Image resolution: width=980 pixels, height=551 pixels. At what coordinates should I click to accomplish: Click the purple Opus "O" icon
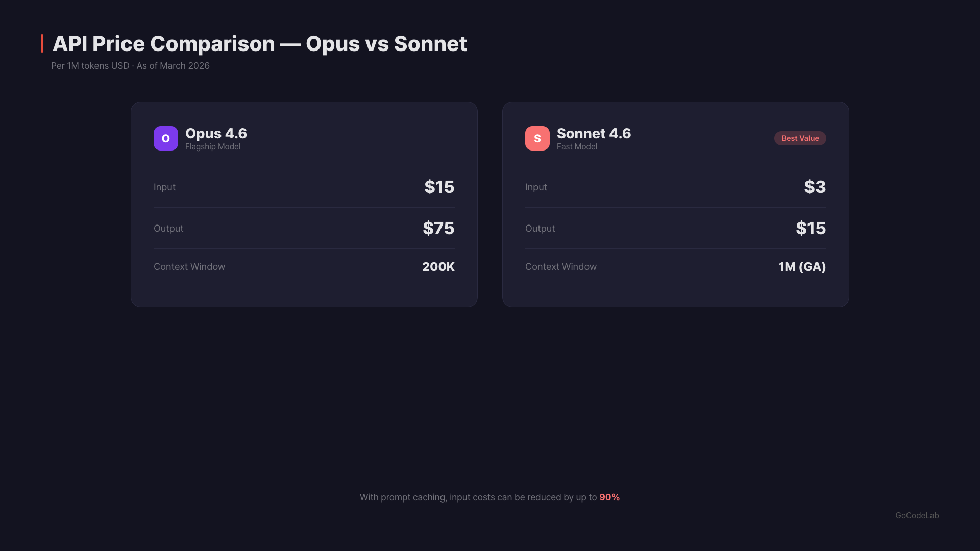pos(166,138)
